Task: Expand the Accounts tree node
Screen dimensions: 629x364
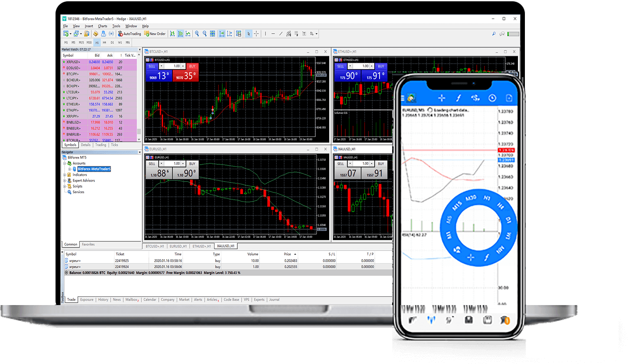Action: (65, 163)
